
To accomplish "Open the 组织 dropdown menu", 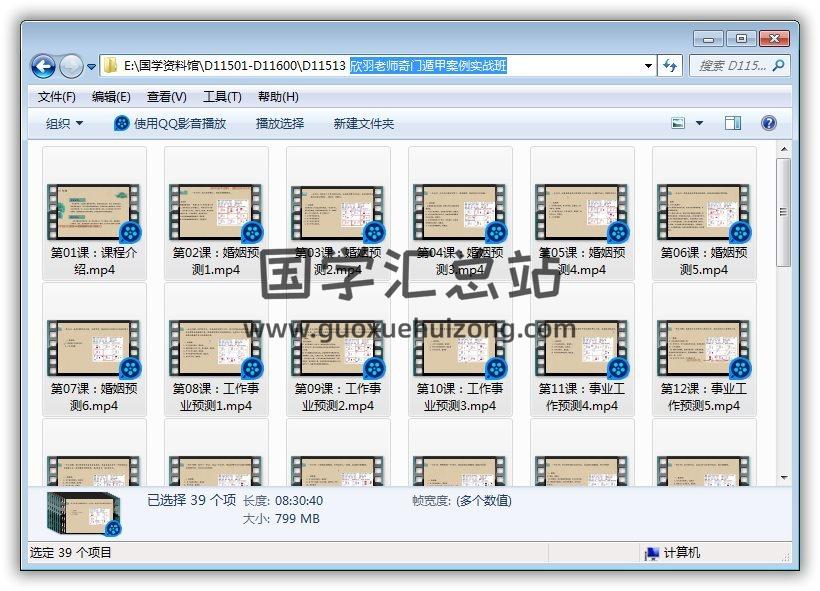I will [65, 124].
